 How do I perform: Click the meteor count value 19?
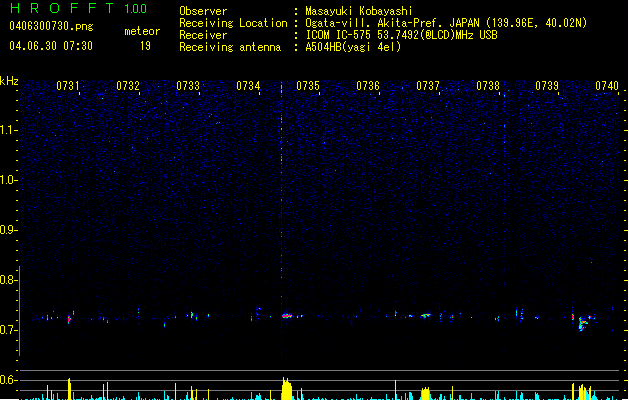click(x=145, y=46)
